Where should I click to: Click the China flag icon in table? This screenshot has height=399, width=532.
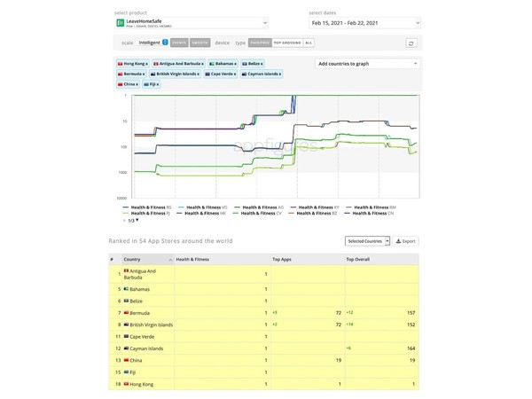(126, 360)
